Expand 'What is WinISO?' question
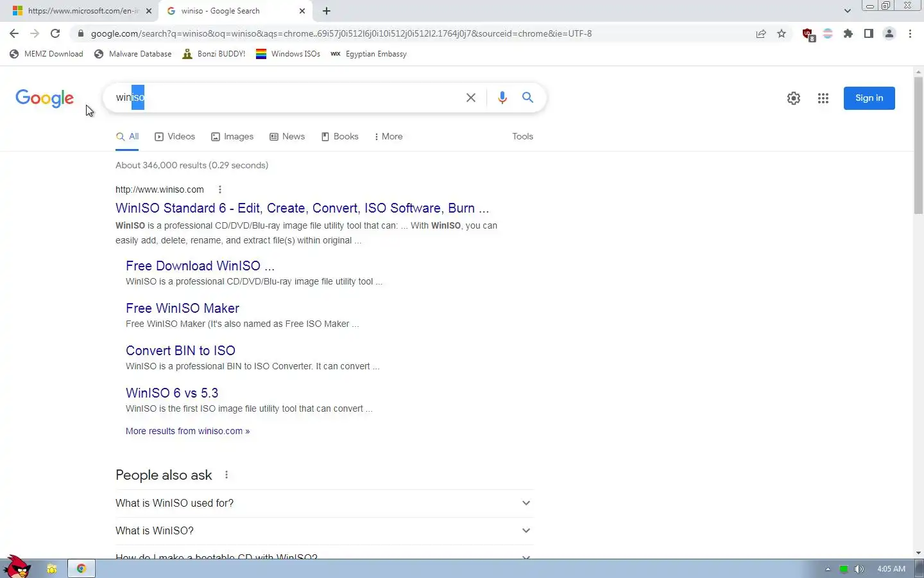Image resolution: width=924 pixels, height=578 pixels. tap(324, 530)
